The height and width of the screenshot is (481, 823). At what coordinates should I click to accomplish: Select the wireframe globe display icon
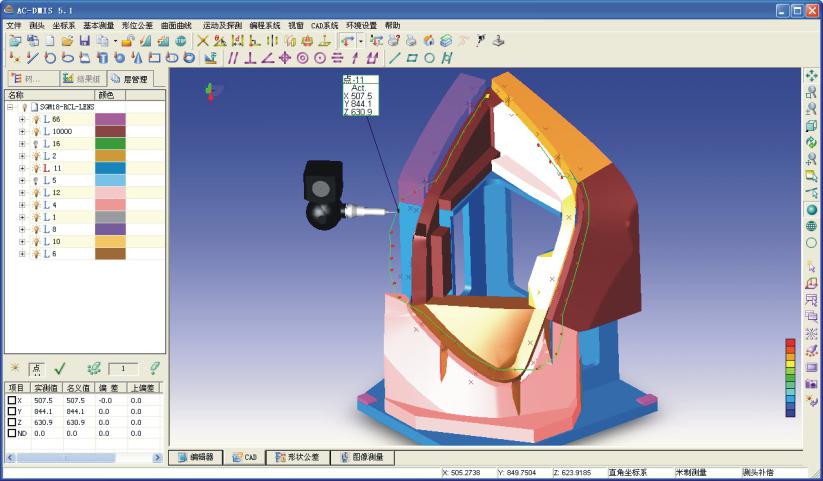point(811,226)
